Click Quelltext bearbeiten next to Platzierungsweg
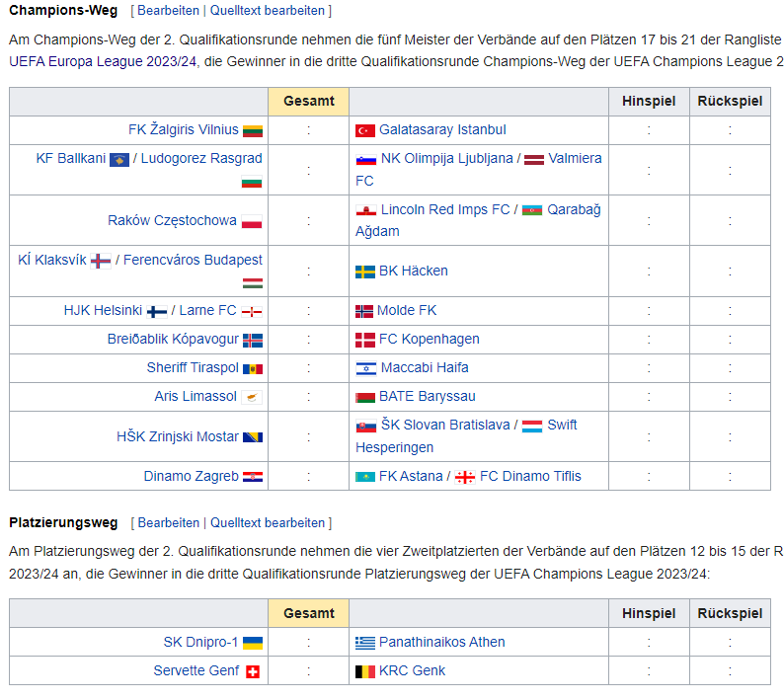784x700 pixels. point(268,523)
